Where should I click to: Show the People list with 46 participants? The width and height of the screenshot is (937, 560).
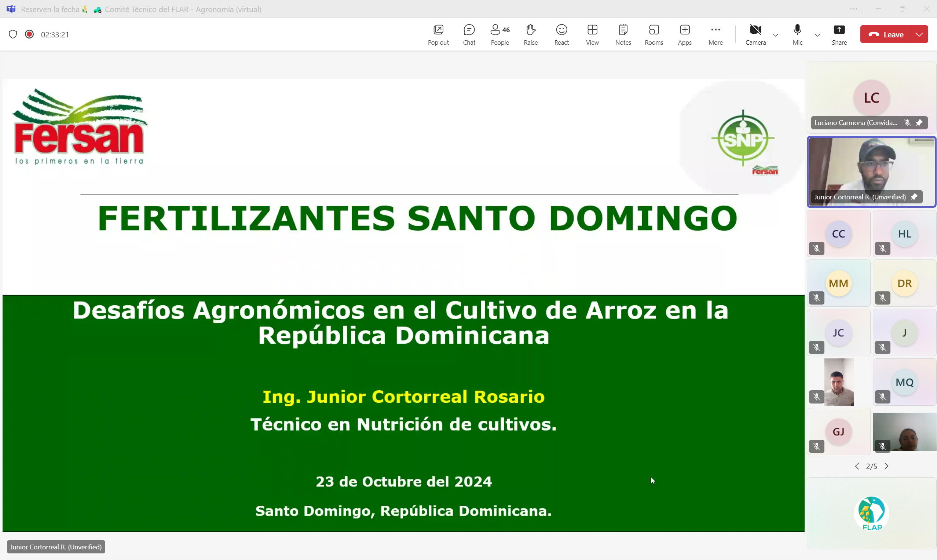(x=500, y=34)
